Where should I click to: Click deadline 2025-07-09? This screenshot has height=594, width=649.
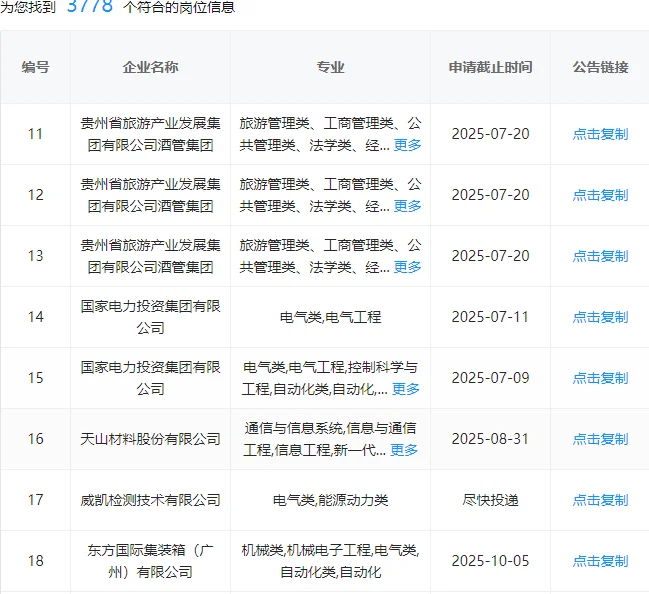coord(490,378)
